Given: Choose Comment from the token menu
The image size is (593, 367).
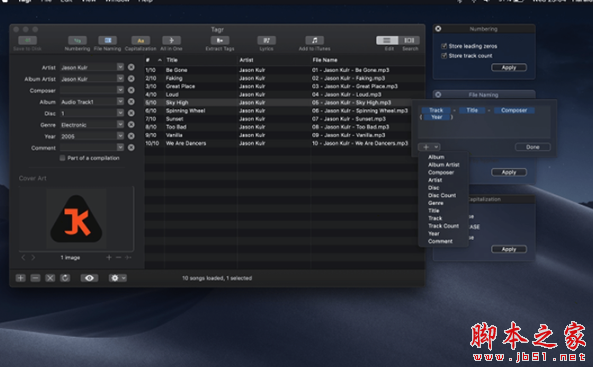Looking at the screenshot, I should click(x=440, y=241).
